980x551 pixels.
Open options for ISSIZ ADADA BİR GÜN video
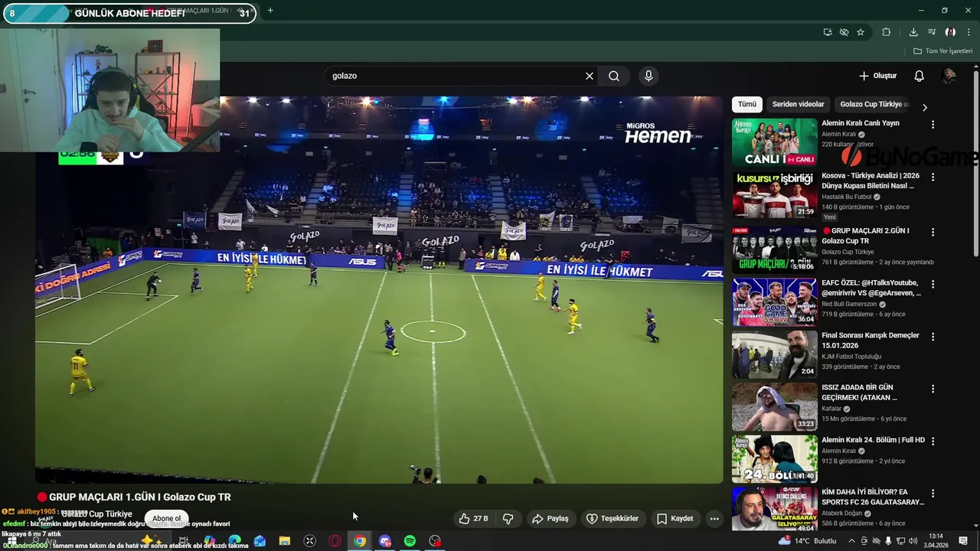click(933, 389)
